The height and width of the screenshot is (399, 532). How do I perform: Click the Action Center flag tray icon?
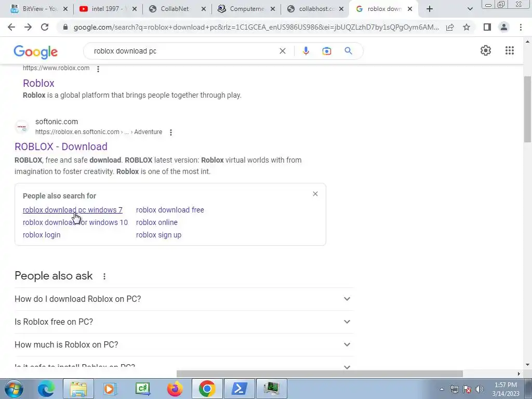point(467,389)
